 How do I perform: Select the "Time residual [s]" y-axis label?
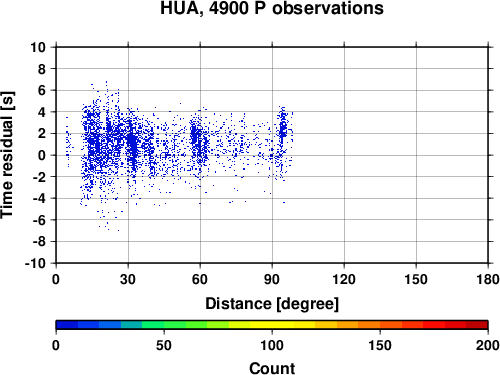click(7, 155)
